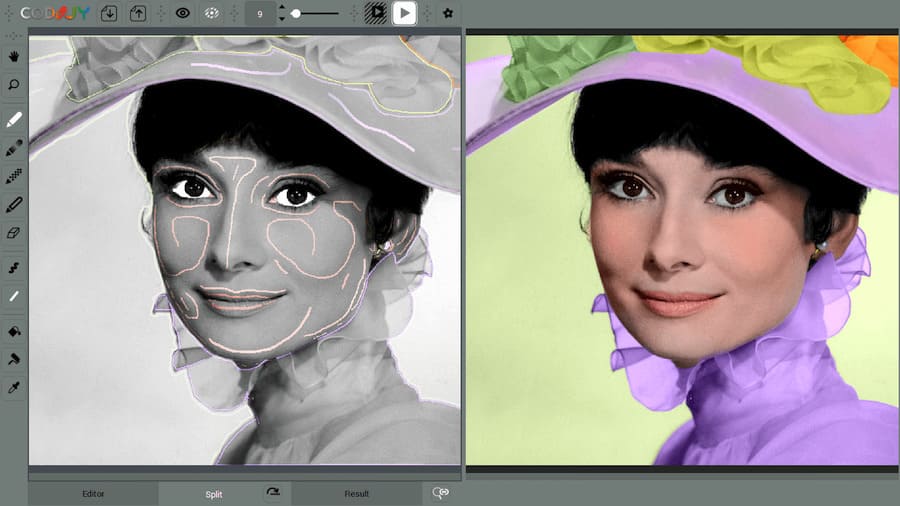This screenshot has height=506, width=900.
Task: Toggle the striped partial processing button
Action: tap(376, 13)
